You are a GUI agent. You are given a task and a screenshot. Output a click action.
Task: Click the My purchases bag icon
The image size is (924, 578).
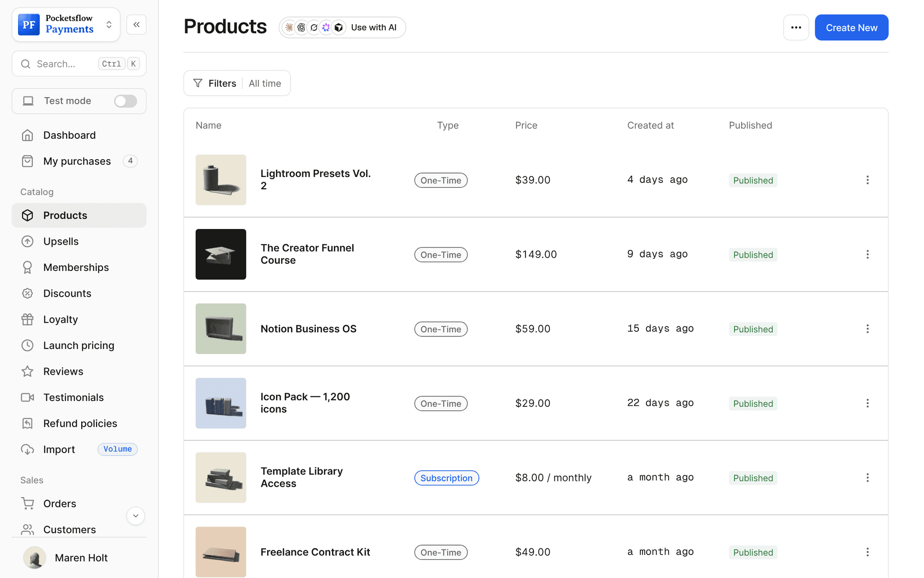[x=28, y=161]
